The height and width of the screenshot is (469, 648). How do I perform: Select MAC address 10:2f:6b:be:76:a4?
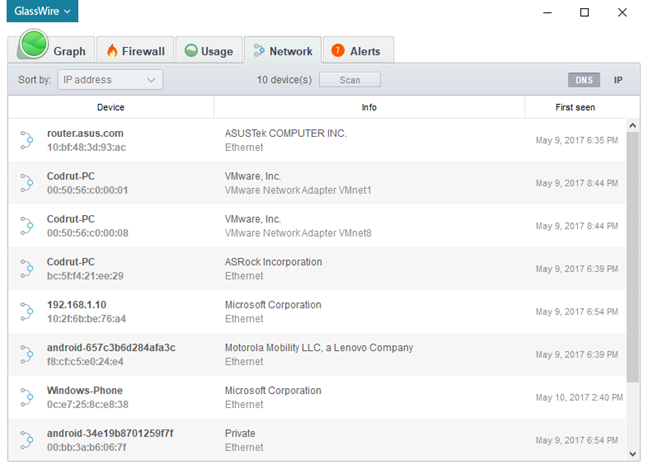86,319
